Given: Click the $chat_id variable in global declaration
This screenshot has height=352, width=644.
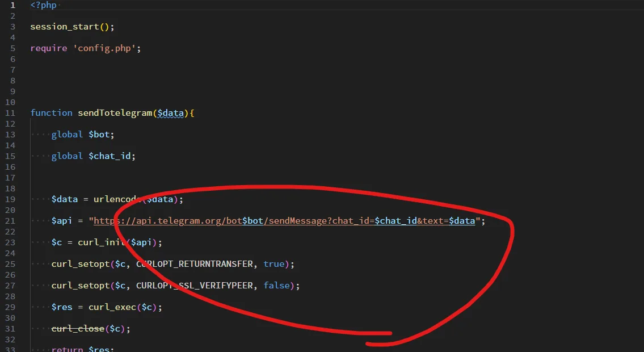Looking at the screenshot, I should click(x=110, y=156).
